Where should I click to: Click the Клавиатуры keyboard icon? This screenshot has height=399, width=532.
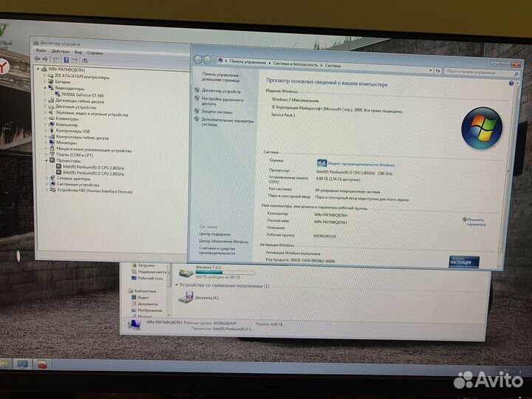point(51,119)
